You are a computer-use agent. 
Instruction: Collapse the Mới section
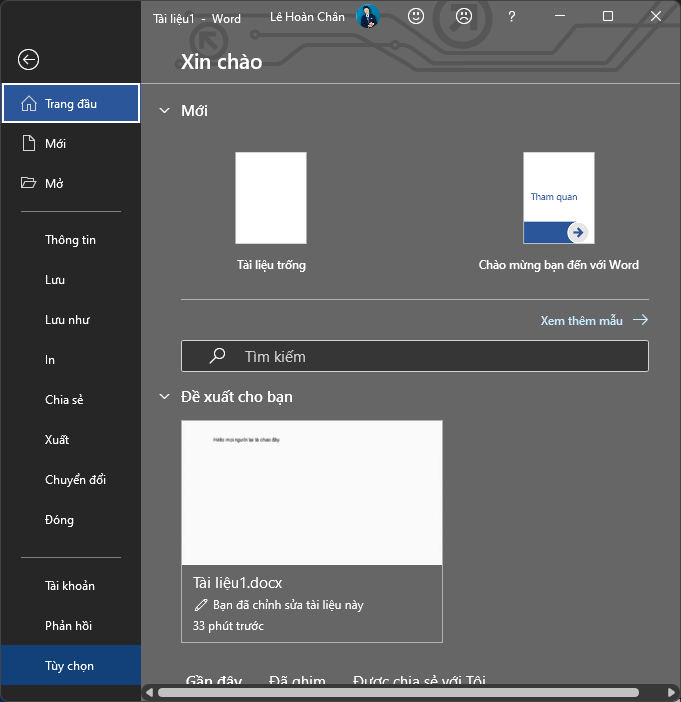165,111
